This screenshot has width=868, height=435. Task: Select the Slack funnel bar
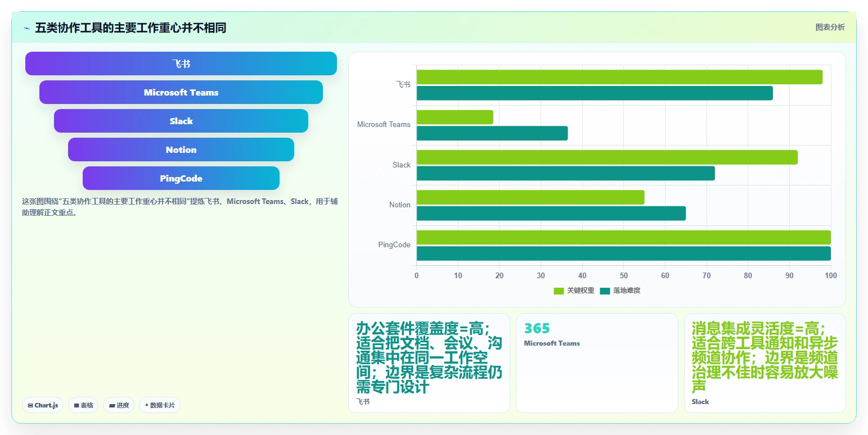(x=181, y=121)
